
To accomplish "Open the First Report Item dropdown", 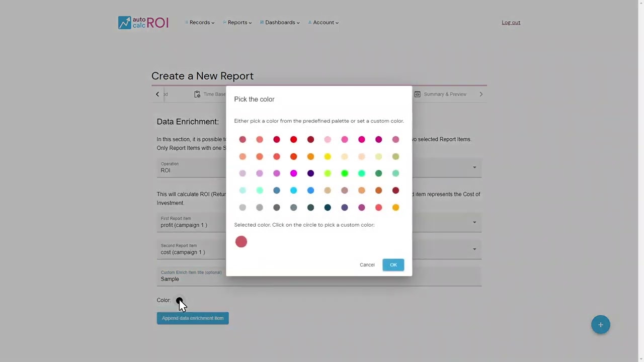I will (x=319, y=222).
